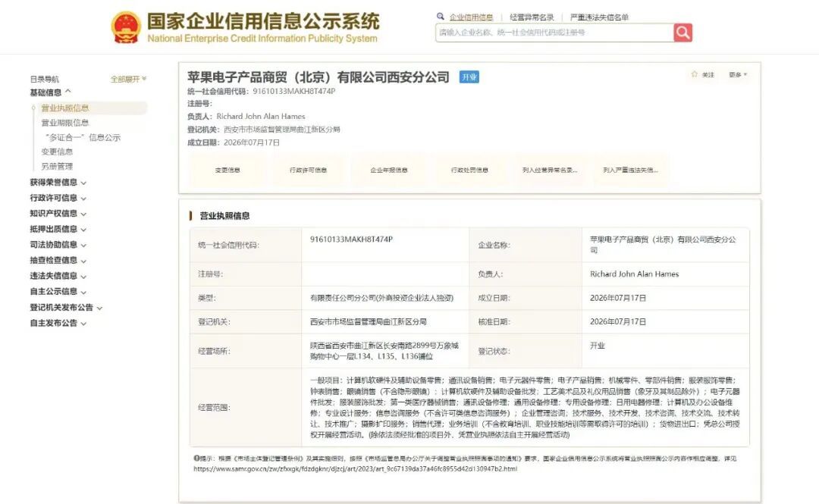Expand the 知识产权信息 section
819x504 pixels.
point(58,214)
